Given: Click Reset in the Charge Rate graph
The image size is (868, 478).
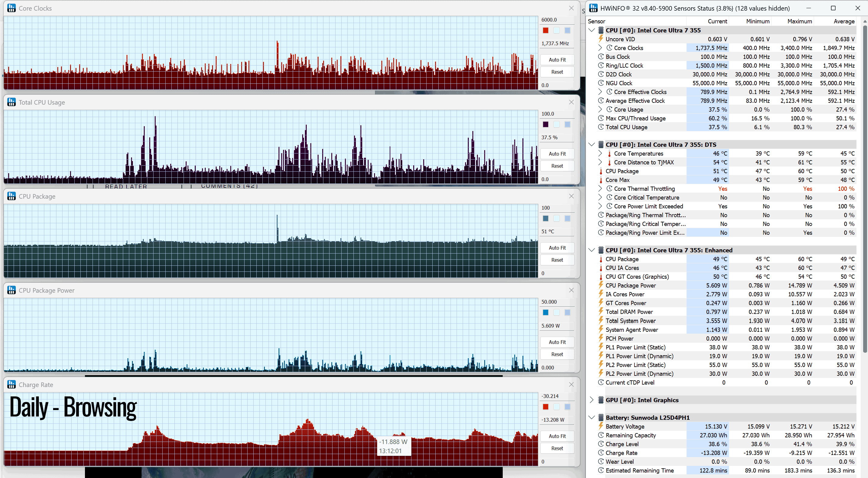Looking at the screenshot, I should coord(557,448).
